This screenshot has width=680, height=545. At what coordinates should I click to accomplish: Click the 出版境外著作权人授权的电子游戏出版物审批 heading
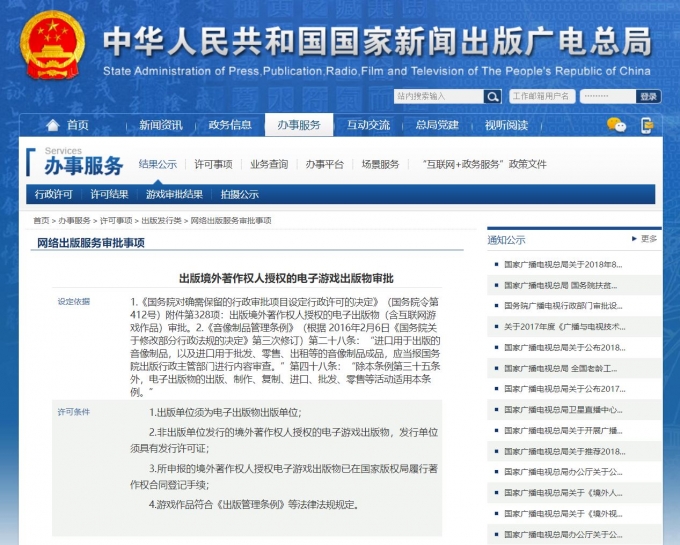coord(286,278)
